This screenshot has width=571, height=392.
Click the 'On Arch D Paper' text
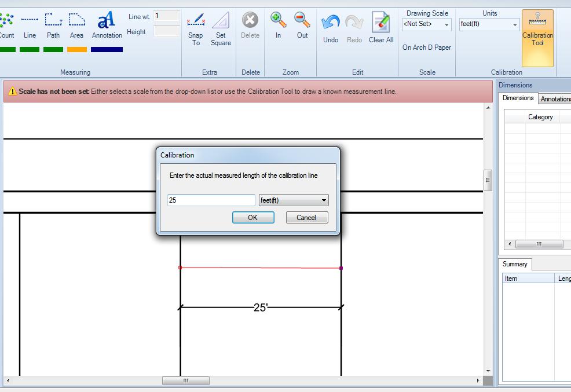[x=426, y=47]
